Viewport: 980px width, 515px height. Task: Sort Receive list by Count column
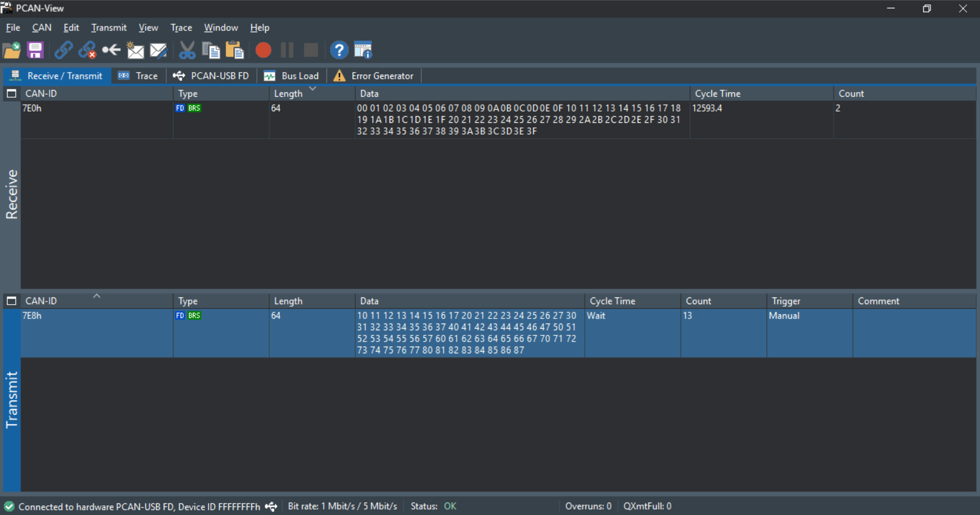point(905,94)
